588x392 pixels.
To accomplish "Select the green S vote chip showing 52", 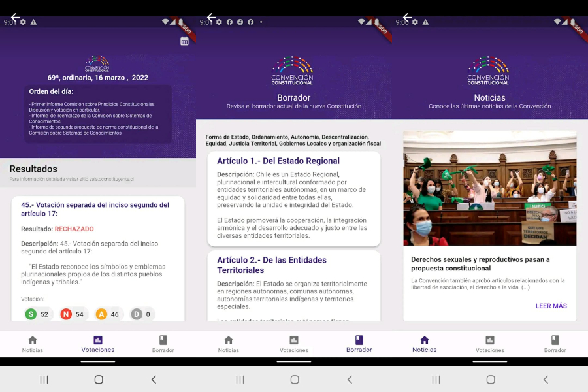I will (x=37, y=314).
